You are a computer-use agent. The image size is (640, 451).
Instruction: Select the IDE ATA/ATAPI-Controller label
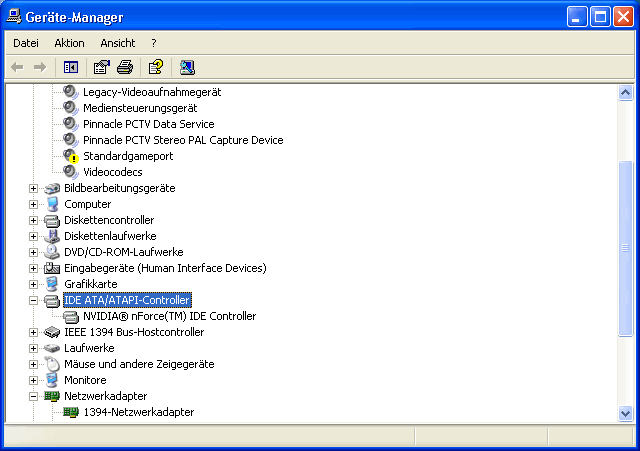tap(127, 300)
